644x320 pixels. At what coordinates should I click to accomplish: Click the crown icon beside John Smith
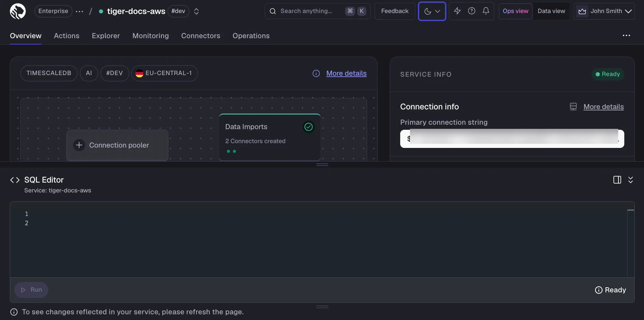tap(582, 11)
